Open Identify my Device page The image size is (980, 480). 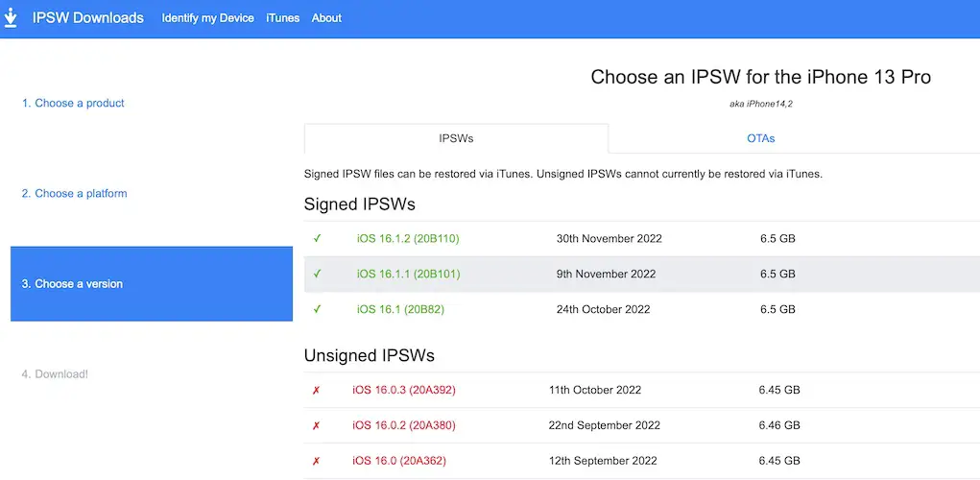click(x=207, y=18)
